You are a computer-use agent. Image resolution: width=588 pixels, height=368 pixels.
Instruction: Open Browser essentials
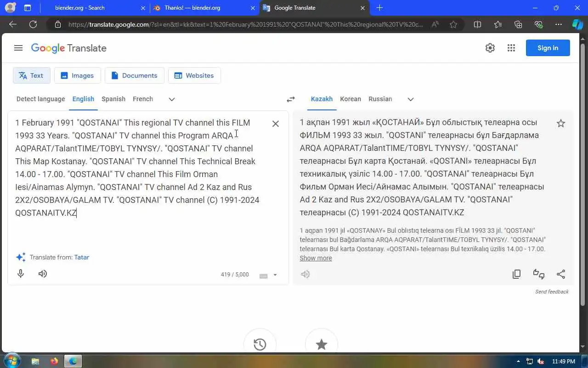point(538,24)
